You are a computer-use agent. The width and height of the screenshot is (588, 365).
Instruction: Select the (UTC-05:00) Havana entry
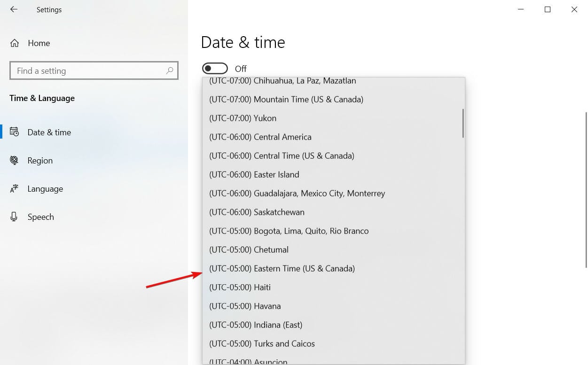tap(334, 306)
